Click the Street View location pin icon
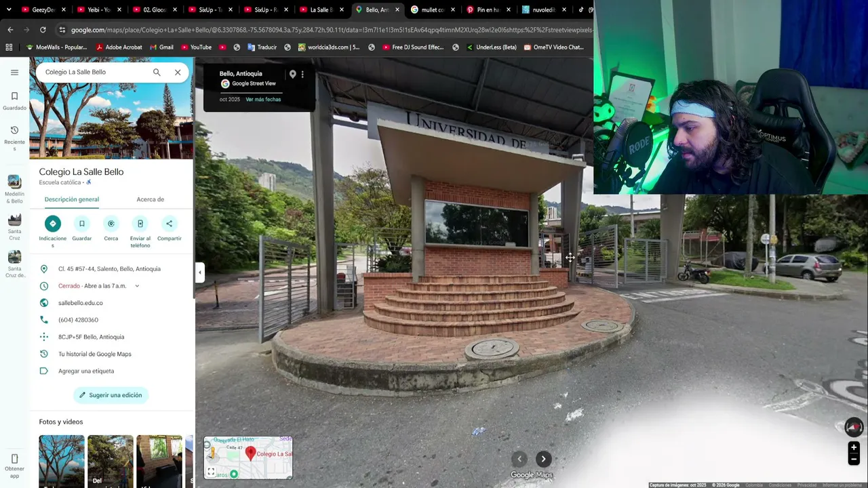The height and width of the screenshot is (488, 868). click(292, 74)
